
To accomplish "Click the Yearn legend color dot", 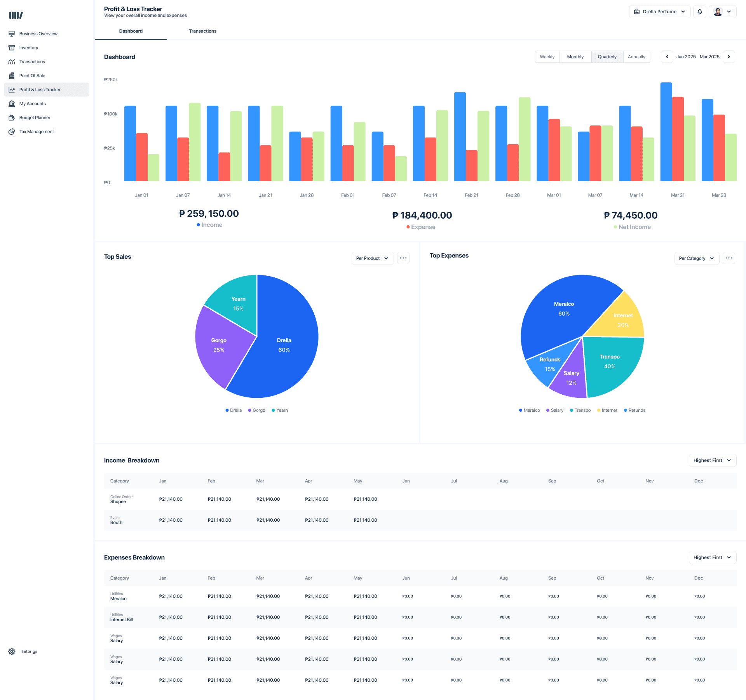I will tap(273, 410).
